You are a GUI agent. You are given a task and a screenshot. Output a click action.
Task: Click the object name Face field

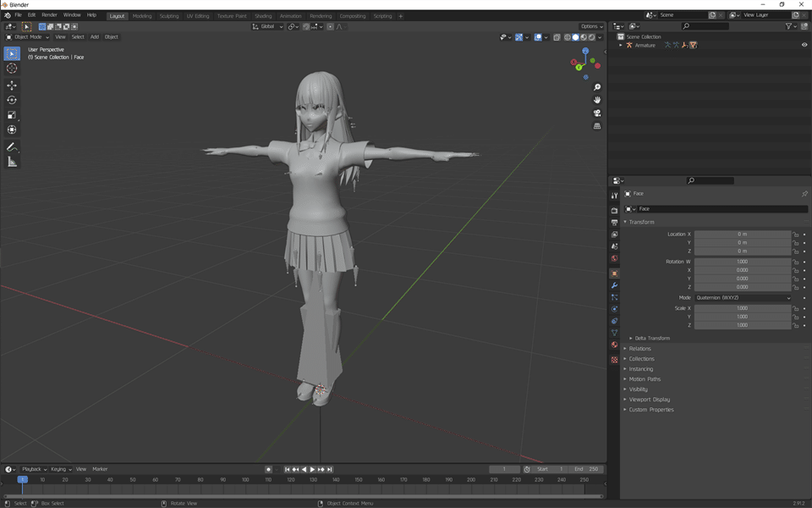(721, 209)
